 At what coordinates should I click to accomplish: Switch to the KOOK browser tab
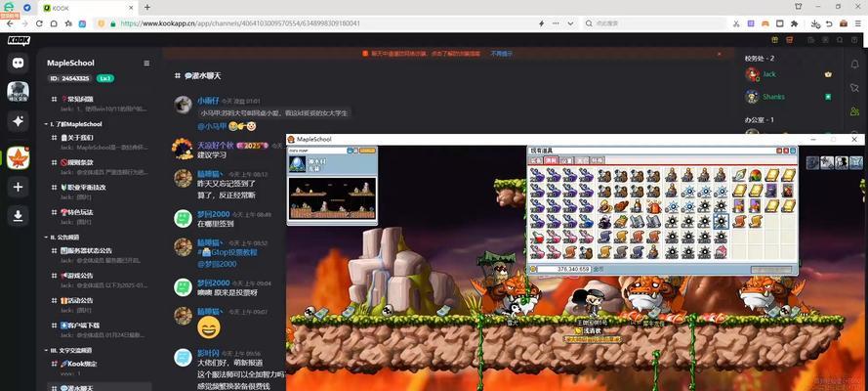(x=88, y=8)
